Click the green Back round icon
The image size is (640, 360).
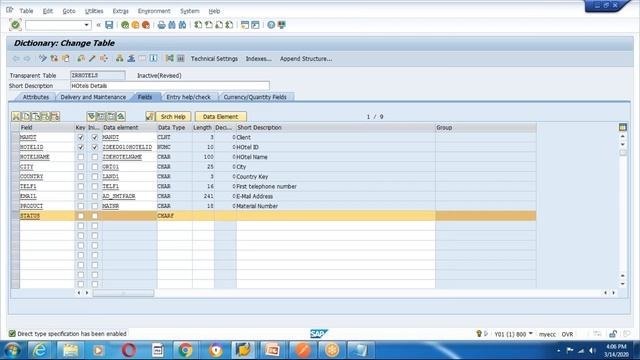coord(125,25)
